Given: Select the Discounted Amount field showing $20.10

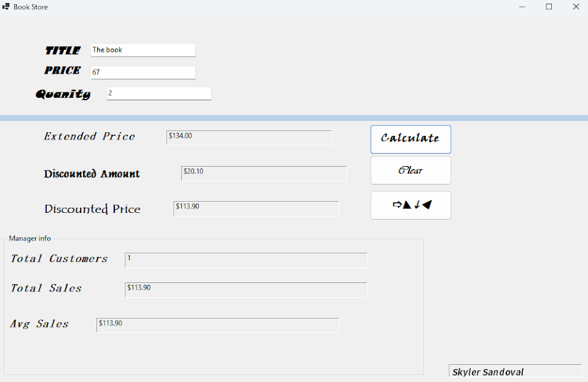Looking at the screenshot, I should [264, 173].
